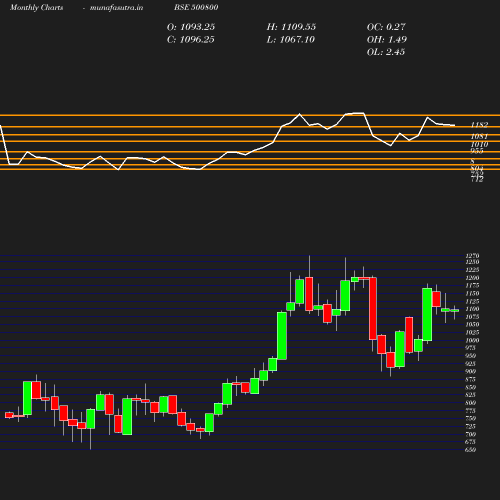Click the '1125' price axis label
Viewport: 500px width, 500px height.
pos(472,301)
